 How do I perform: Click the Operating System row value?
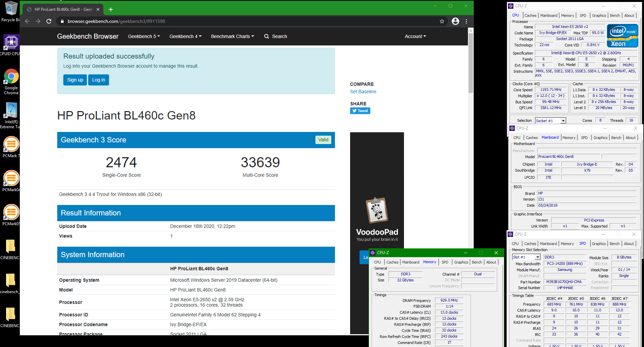pyautogui.click(x=224, y=280)
